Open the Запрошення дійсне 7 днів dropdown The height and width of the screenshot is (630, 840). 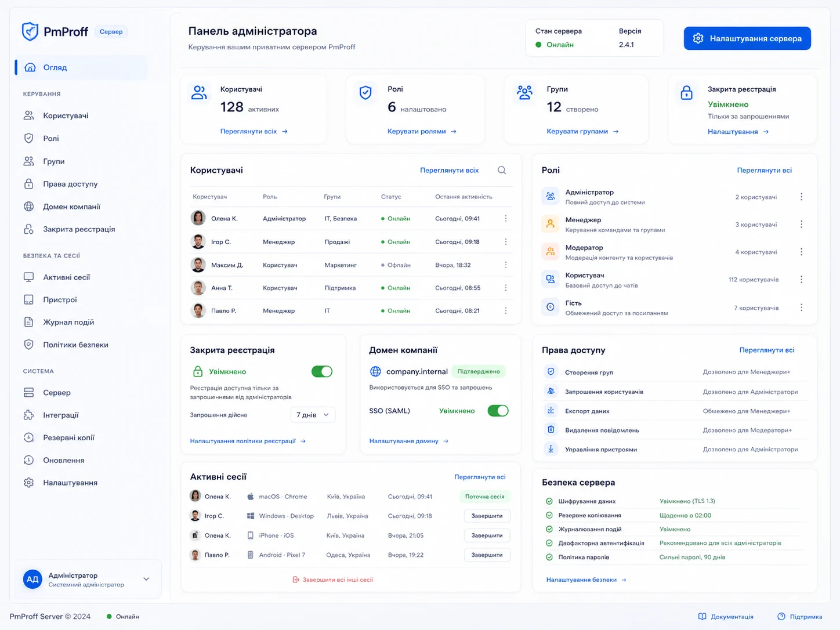313,415
